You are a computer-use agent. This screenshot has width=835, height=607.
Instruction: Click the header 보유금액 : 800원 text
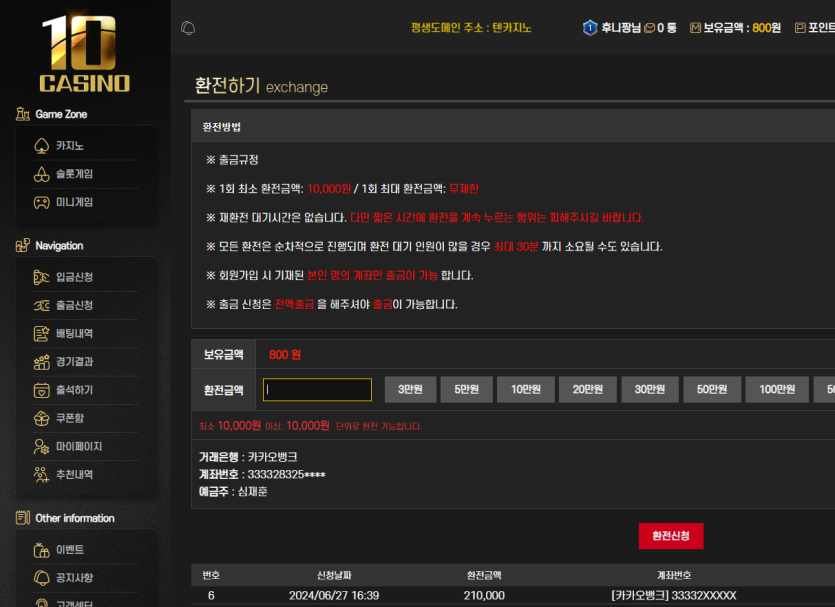(x=742, y=28)
